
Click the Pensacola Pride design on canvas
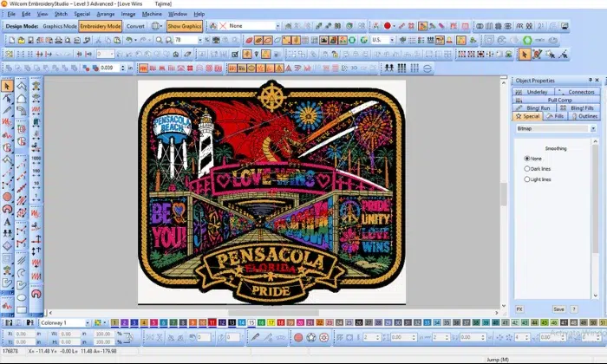point(271,192)
